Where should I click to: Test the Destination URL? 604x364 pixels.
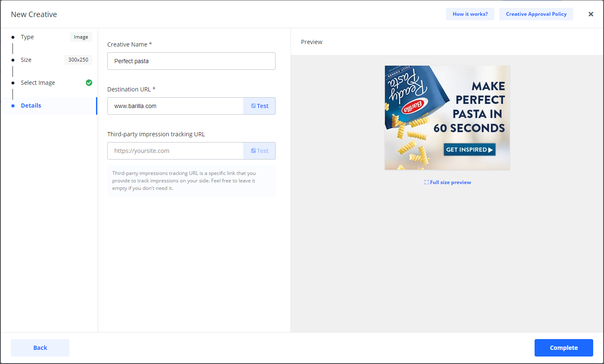(259, 106)
